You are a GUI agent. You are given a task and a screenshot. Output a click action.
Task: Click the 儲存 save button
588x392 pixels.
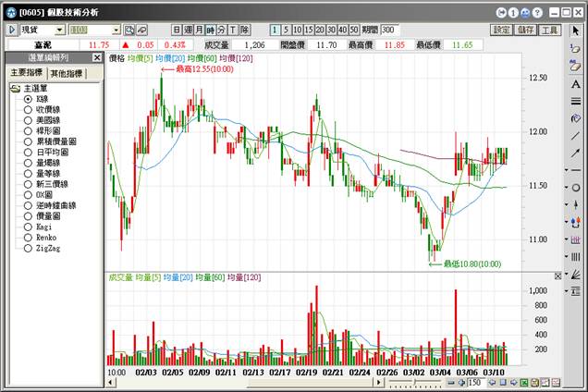tap(526, 31)
